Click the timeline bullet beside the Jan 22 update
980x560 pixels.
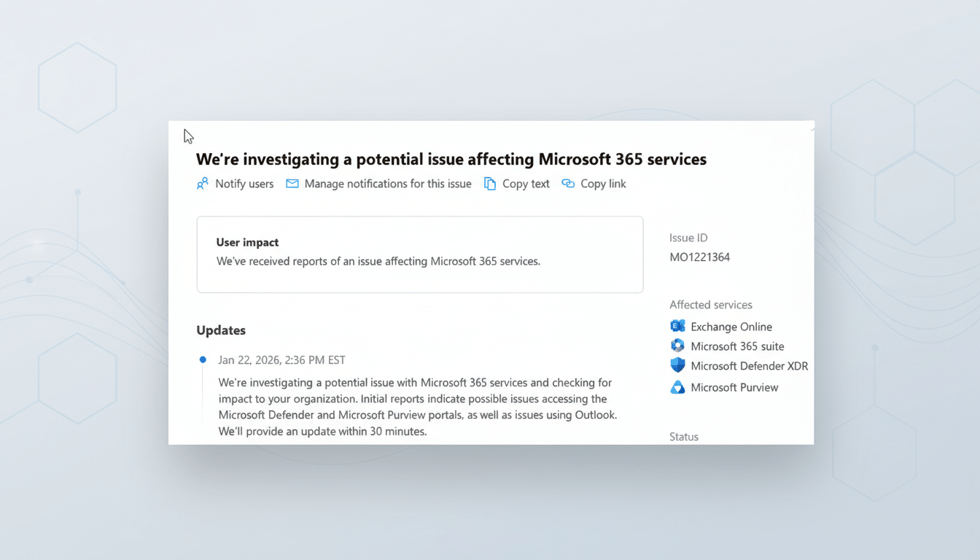(203, 359)
